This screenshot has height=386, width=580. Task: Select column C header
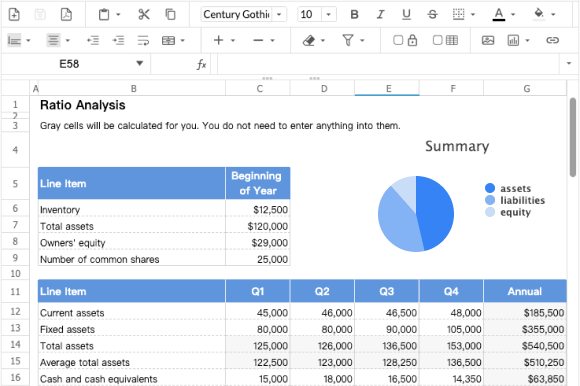tap(258, 89)
